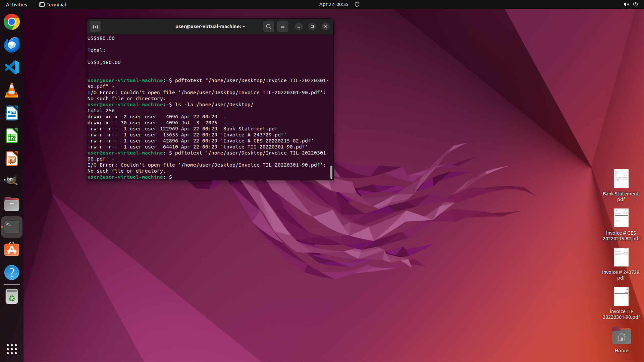Open the Terminal app menu

53,4
